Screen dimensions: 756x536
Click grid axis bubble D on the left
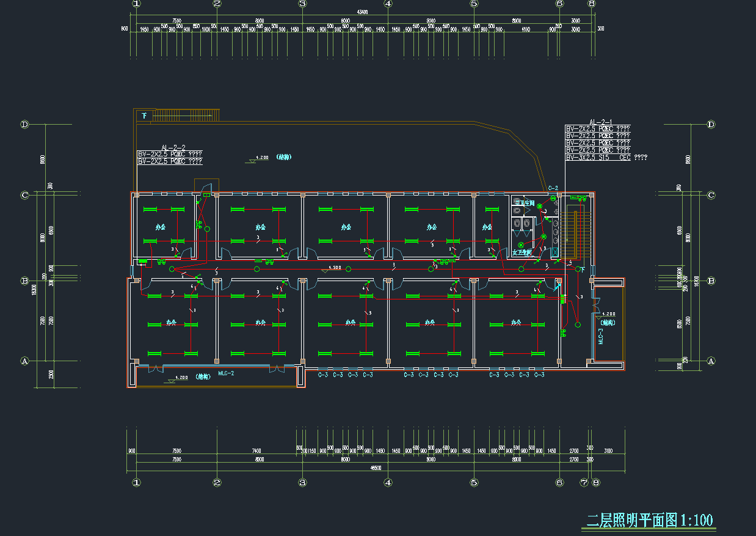(x=25, y=125)
